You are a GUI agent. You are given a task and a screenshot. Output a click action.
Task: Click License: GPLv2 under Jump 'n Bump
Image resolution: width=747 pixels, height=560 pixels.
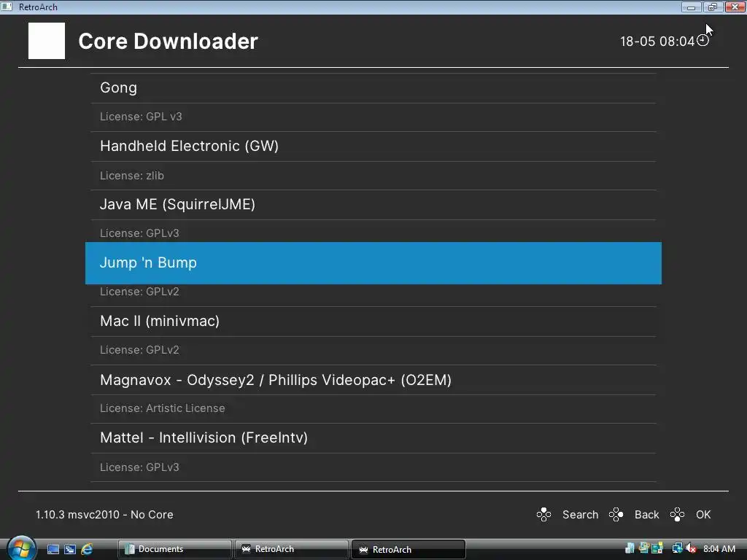pos(139,292)
